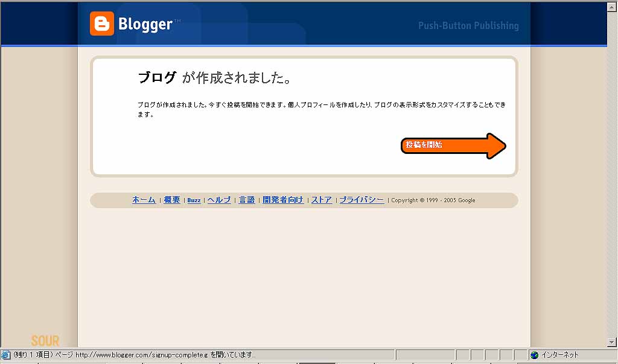This screenshot has width=618, height=364.
Task: Open the ホーム footer link
Action: click(x=144, y=200)
